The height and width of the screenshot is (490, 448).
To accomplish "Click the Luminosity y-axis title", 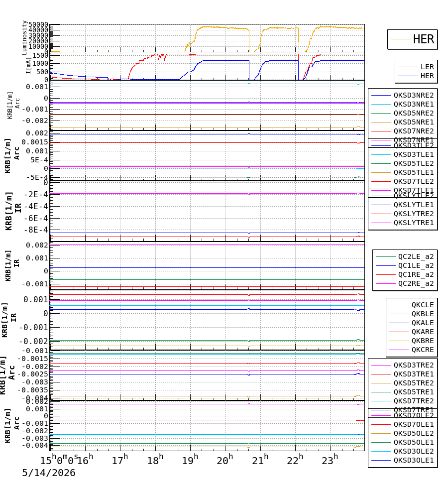I will coord(24,37).
